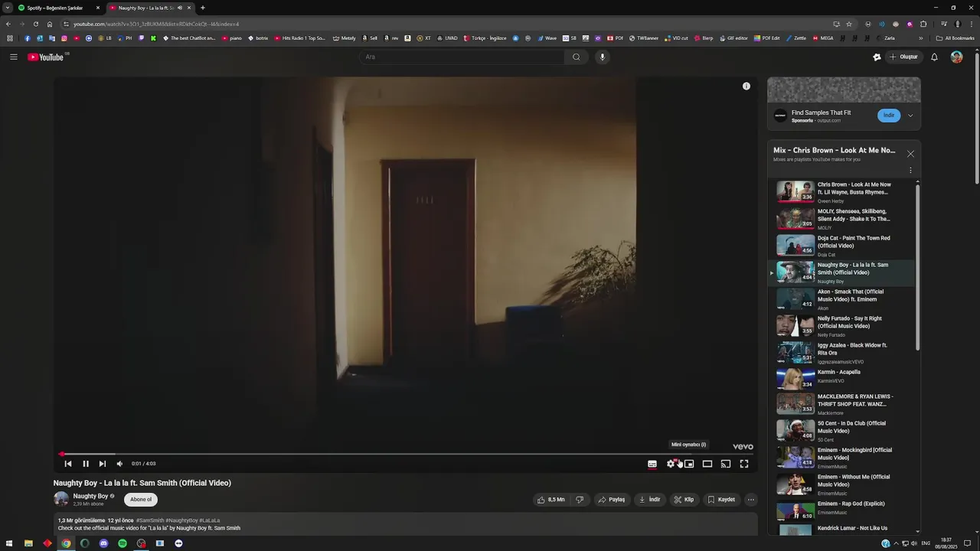The image size is (980, 551).
Task: Open the All Bookmarks folder
Action: (x=955, y=38)
